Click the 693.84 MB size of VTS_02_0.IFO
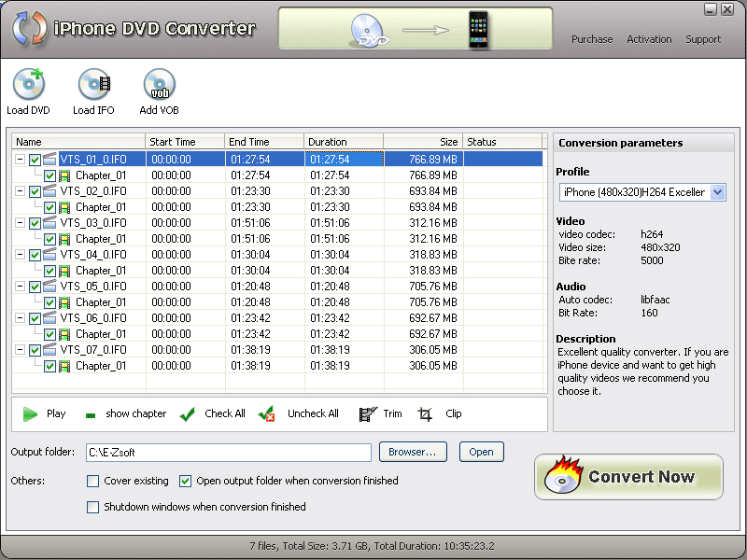This screenshot has height=560, width=747. pos(433,191)
